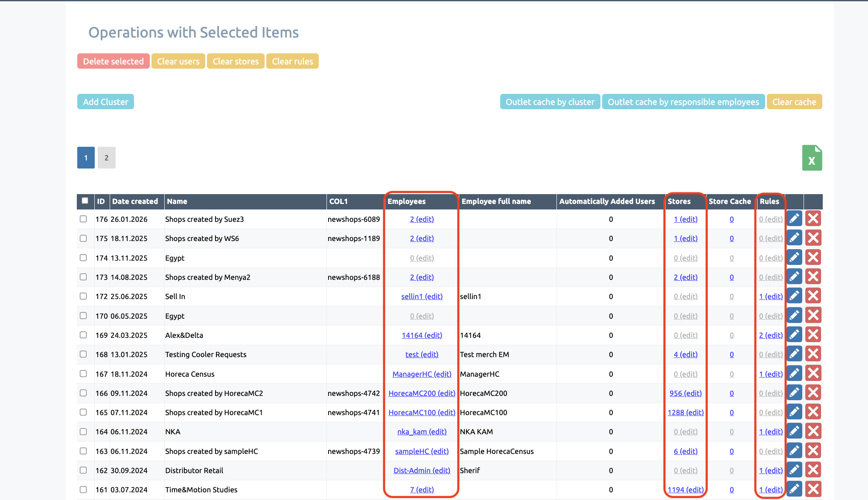Open the HorecaMC200 (edit) employees link
This screenshot has height=500, width=868.
[422, 393]
